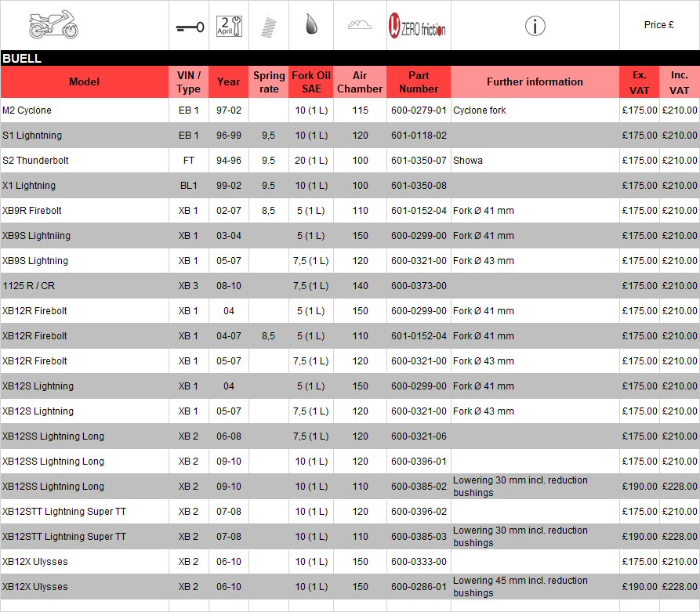Select the BUELL section header bar
The height and width of the screenshot is (612, 700).
tap(350, 59)
